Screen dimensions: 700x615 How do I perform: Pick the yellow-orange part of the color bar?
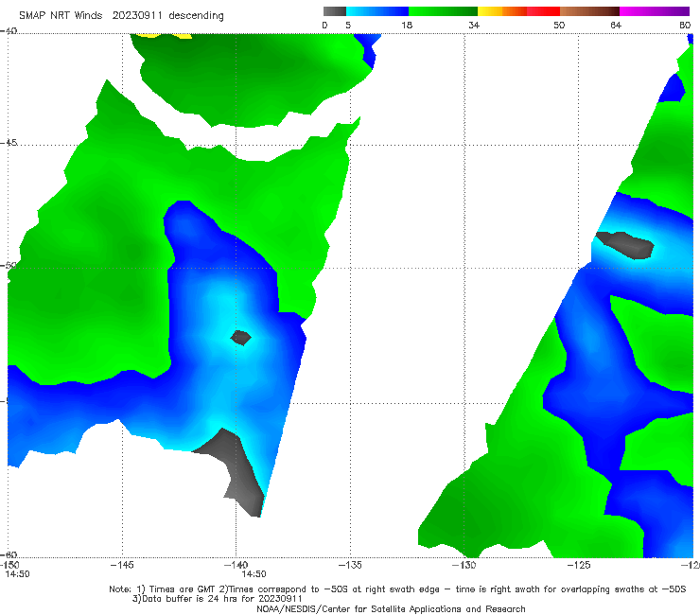(502, 11)
